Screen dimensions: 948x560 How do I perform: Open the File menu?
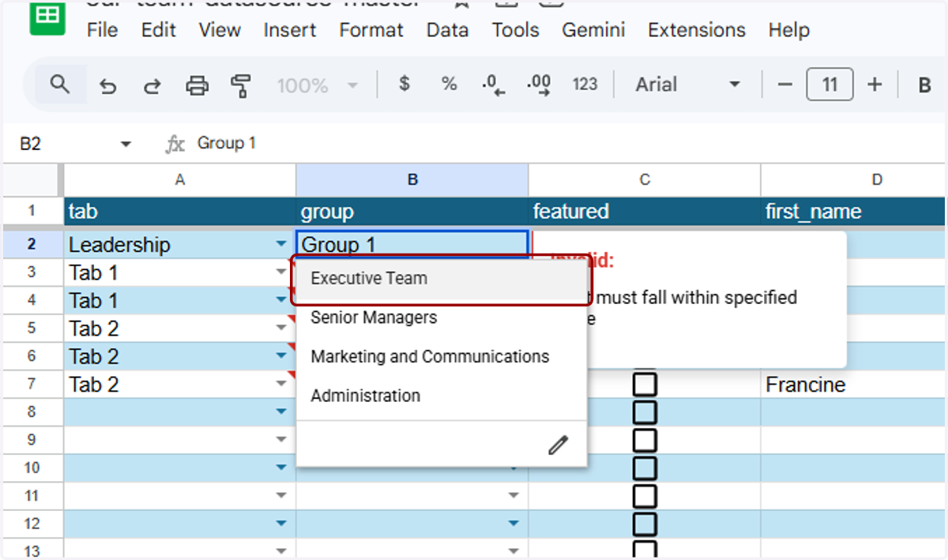(103, 30)
